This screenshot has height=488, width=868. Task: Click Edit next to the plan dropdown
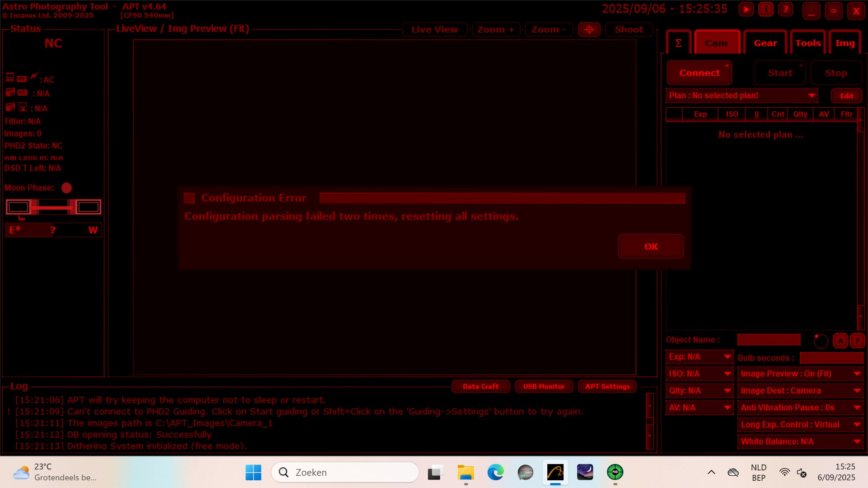coord(847,96)
